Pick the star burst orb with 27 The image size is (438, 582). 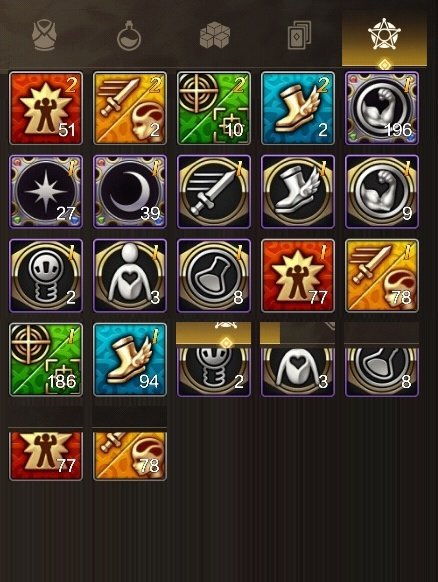46,192
